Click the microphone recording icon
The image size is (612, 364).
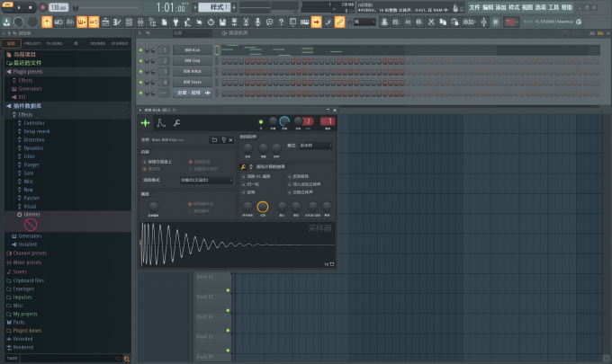point(257,22)
